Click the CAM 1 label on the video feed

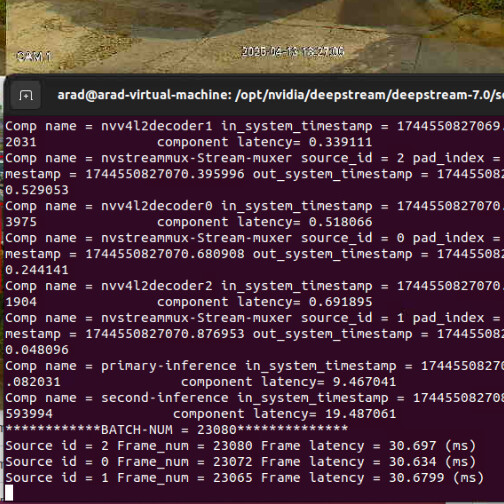(34, 56)
